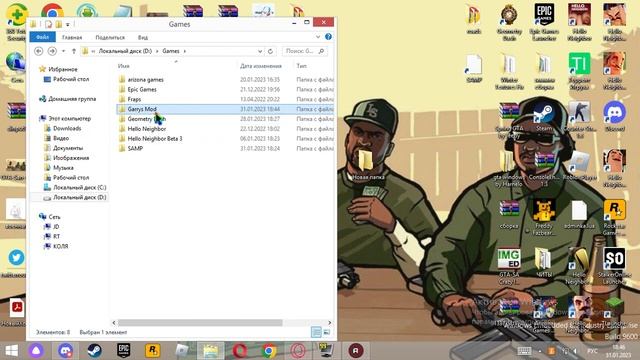Select the Hello Neighbor Beta 3 folder
The image size is (640, 360).
[225, 138]
